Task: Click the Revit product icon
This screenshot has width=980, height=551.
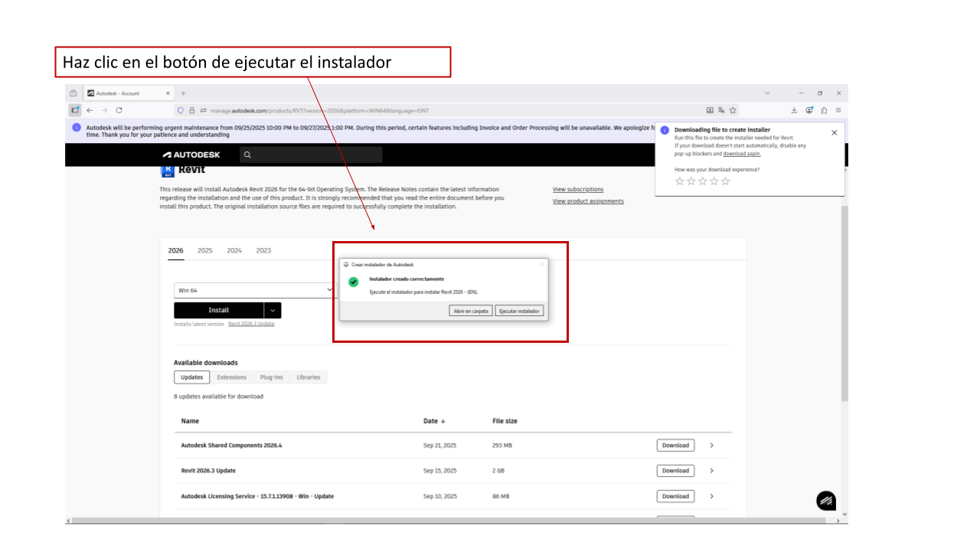Action: tap(168, 171)
